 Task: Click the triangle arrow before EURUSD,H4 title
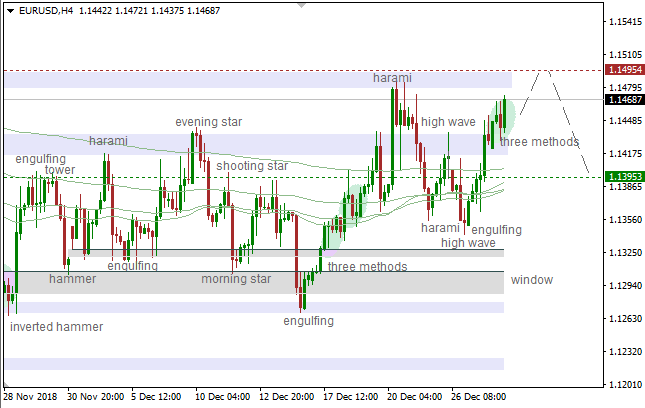[x=8, y=10]
